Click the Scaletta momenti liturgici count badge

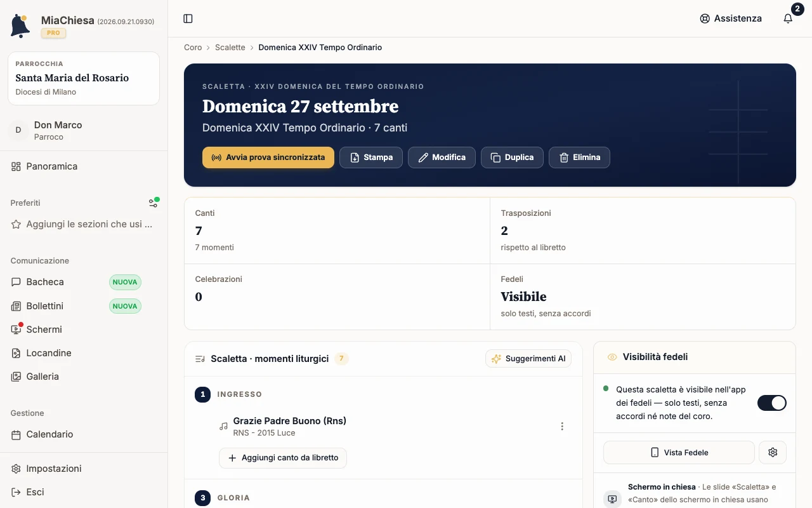click(x=341, y=359)
